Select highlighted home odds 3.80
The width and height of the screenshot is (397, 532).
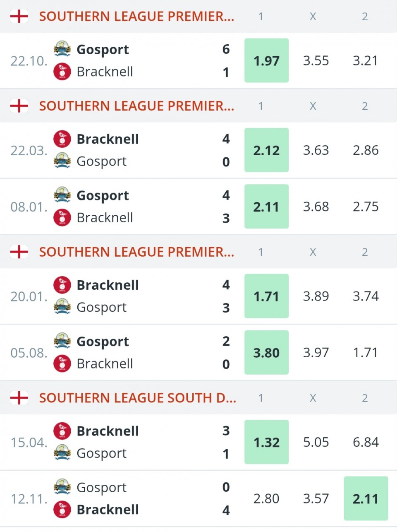point(266,353)
